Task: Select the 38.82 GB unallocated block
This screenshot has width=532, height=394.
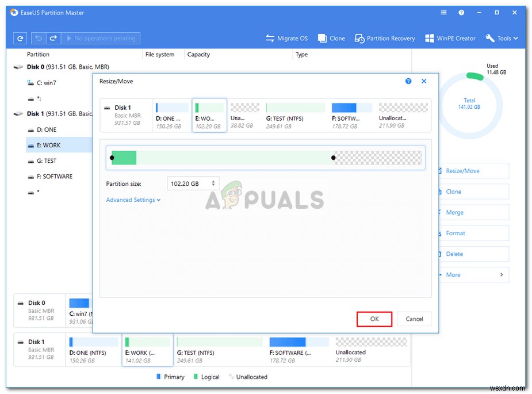Action: click(244, 116)
